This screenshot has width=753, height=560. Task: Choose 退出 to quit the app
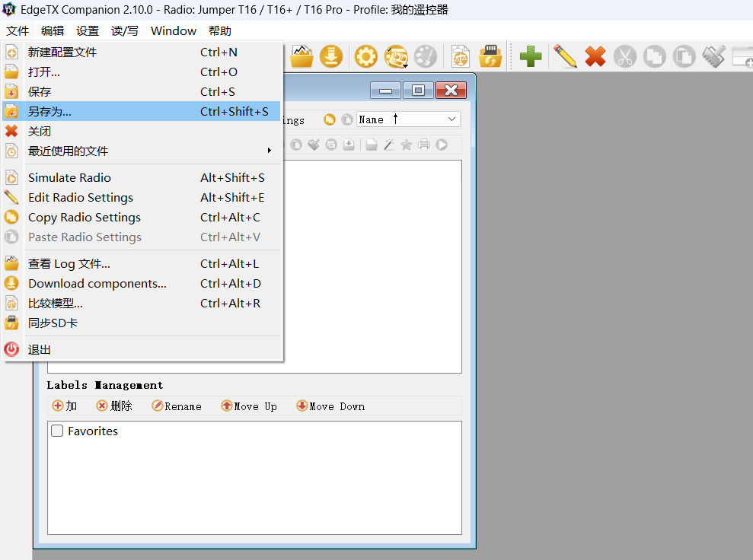tap(142, 349)
